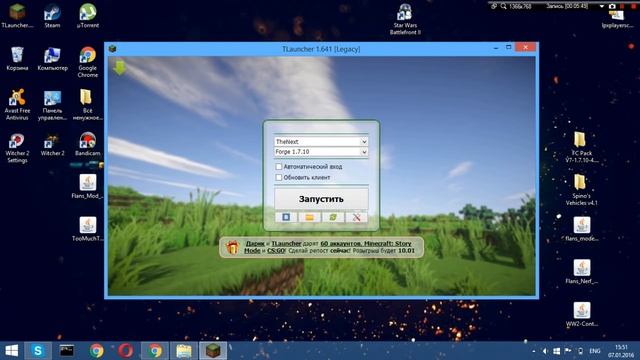The height and width of the screenshot is (360, 640).
Task: Open the Spino's Vehicles v4.1 folder
Action: click(582, 191)
